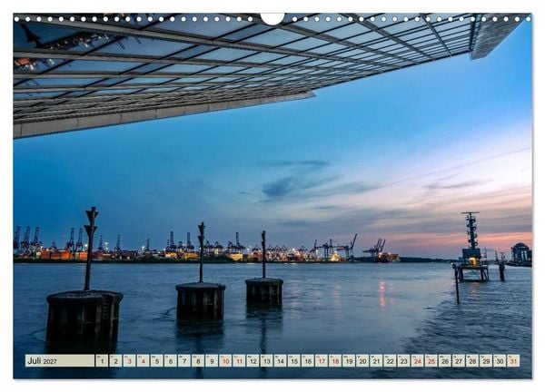Screen dimensions: 545x392
Task: Pick the red-marked day 4 cell
Action: tap(143, 360)
